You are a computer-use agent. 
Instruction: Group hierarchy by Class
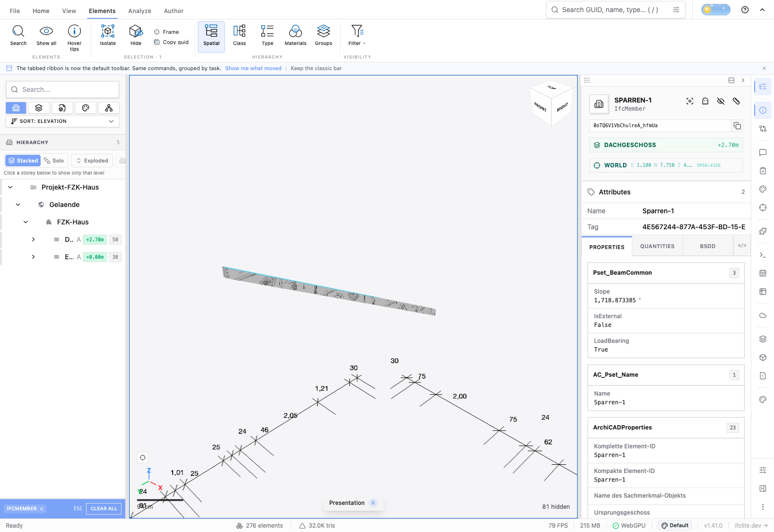[x=239, y=36]
